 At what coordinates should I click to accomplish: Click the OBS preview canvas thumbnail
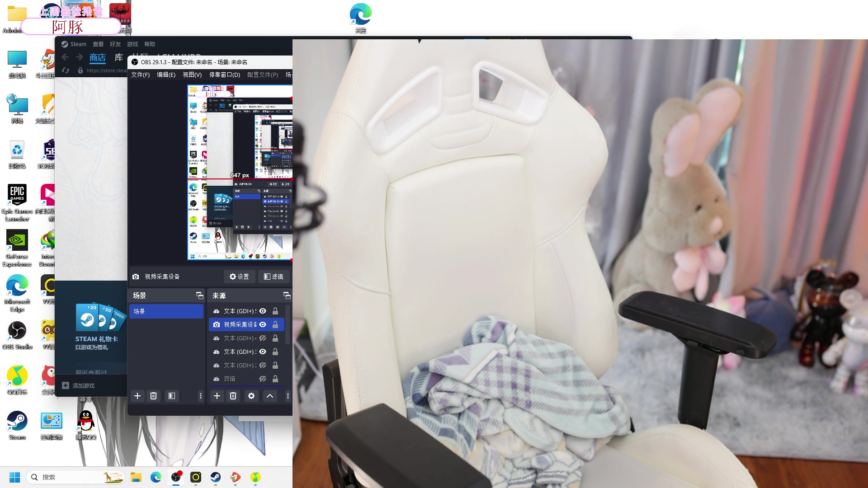[240, 172]
